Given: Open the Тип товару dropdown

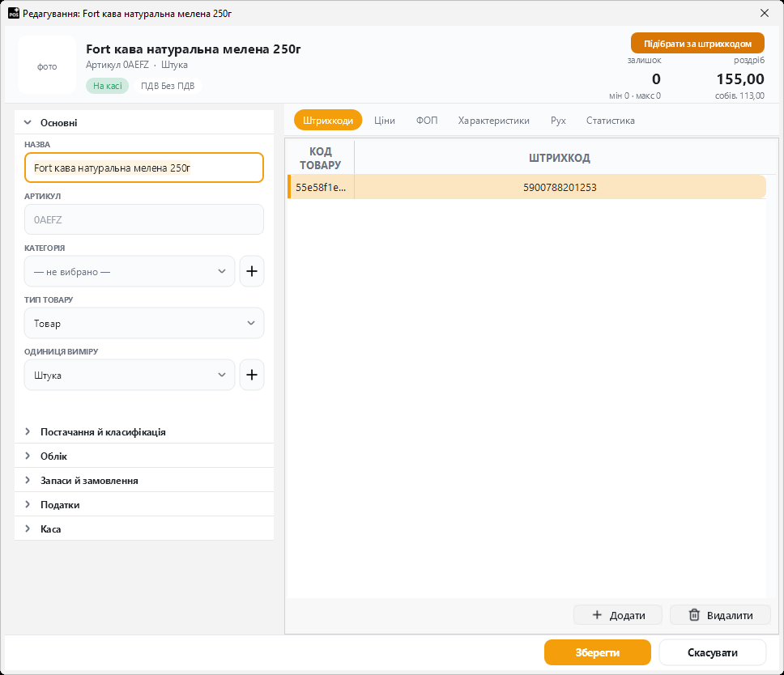Looking at the screenshot, I should [x=144, y=323].
